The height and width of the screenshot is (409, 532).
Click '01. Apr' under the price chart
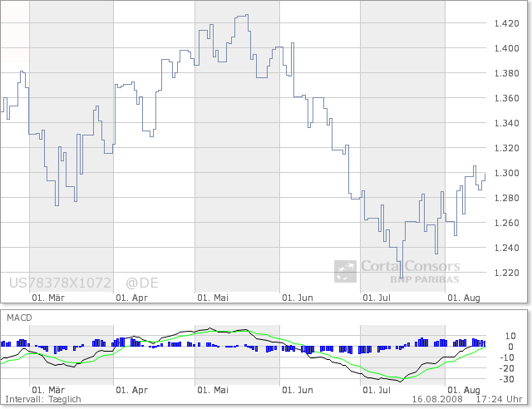pos(131,298)
